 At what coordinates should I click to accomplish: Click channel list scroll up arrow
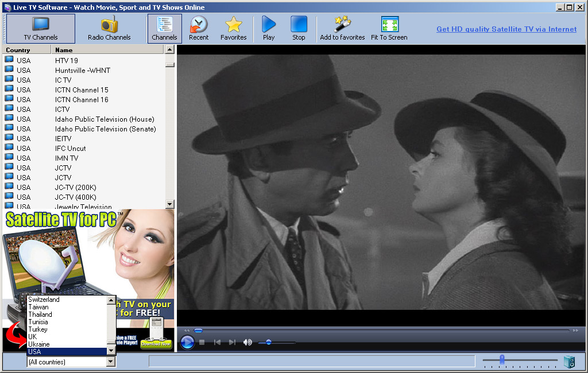pos(169,49)
